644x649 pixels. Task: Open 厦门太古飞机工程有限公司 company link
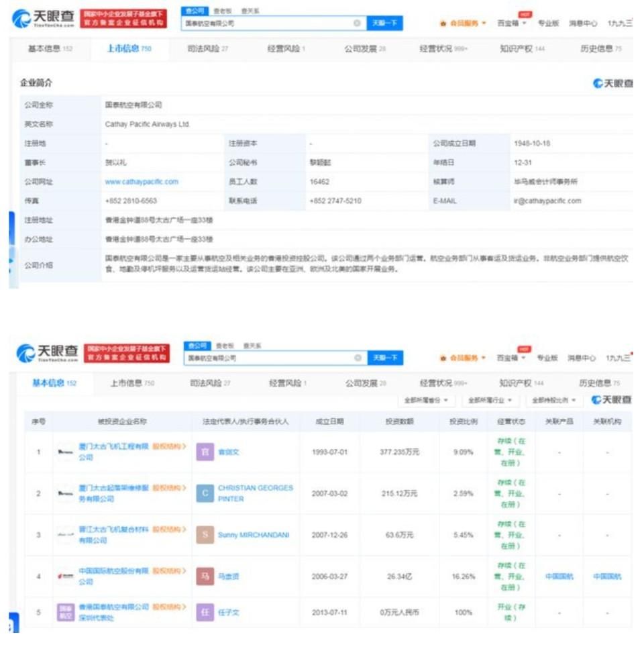coord(113,452)
